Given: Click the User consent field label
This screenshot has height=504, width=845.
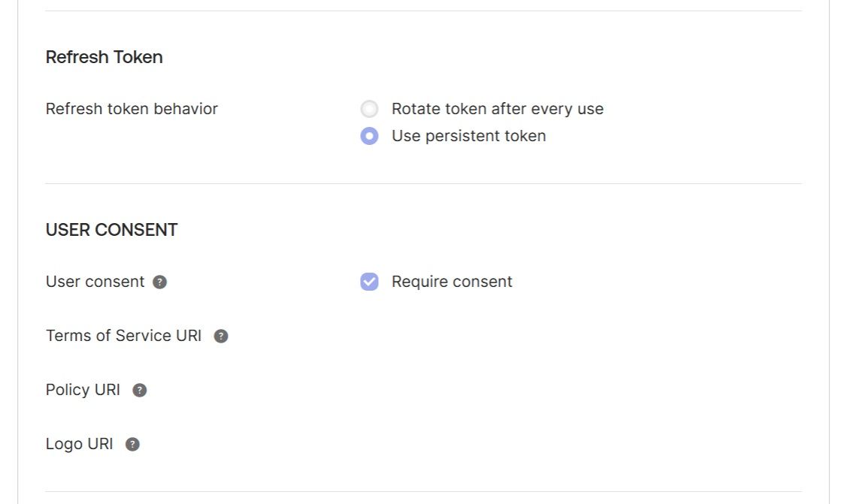Looking at the screenshot, I should 95,282.
